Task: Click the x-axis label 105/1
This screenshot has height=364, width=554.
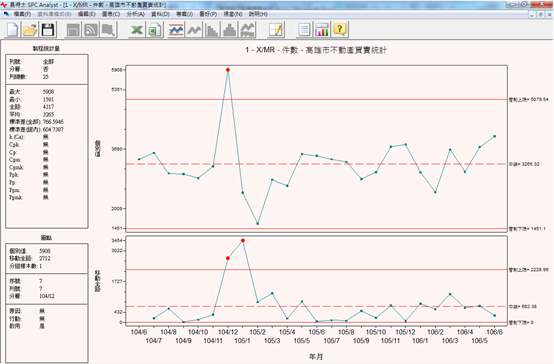Action: pos(242,341)
